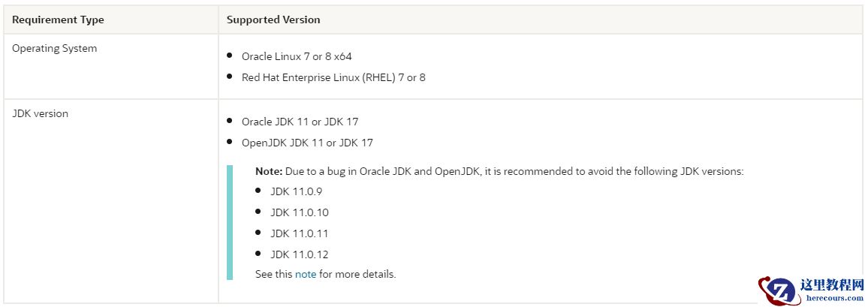This screenshot has height=307, width=868.
Task: Click 'Oracle Linux 7 or 8 x64' text
Action: (x=297, y=56)
